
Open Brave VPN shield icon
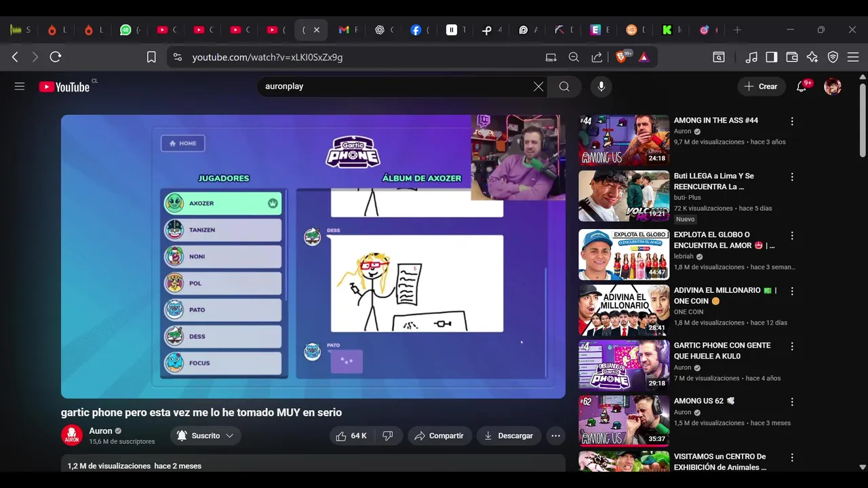(x=833, y=57)
